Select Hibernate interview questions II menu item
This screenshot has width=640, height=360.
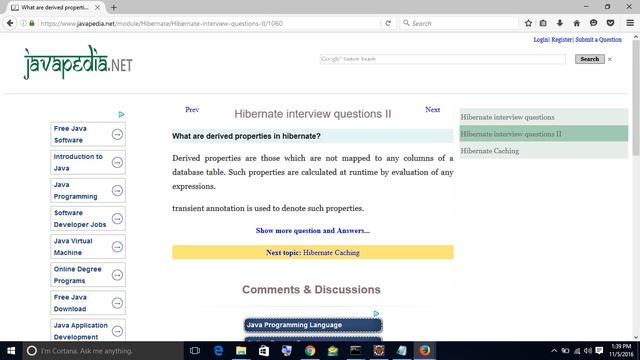coord(544,134)
